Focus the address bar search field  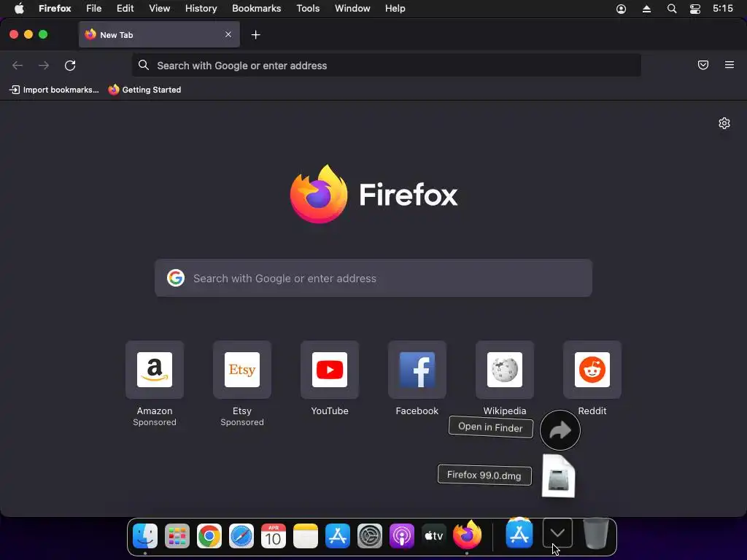(x=387, y=65)
